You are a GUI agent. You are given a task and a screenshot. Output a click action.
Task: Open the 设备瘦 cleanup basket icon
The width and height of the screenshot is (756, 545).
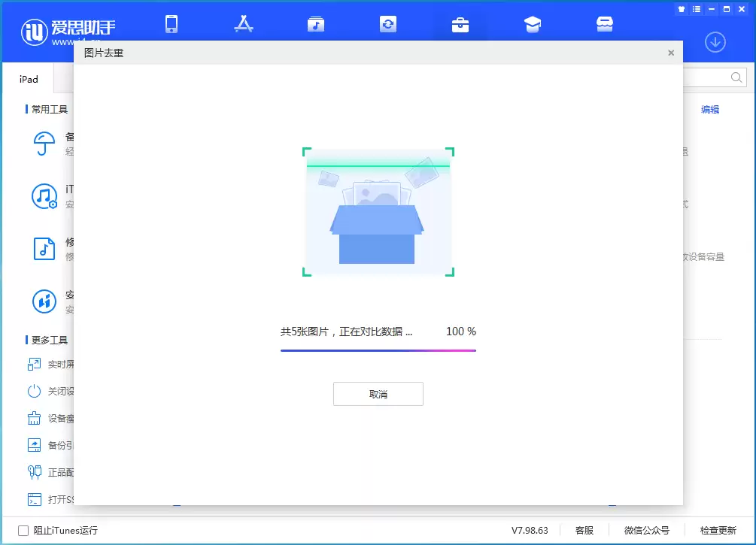(x=35, y=418)
